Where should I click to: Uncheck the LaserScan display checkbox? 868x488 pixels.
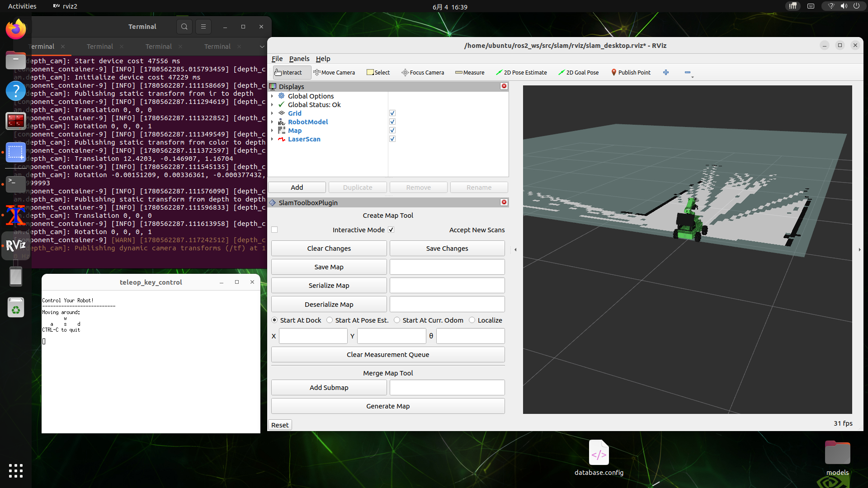click(x=392, y=139)
